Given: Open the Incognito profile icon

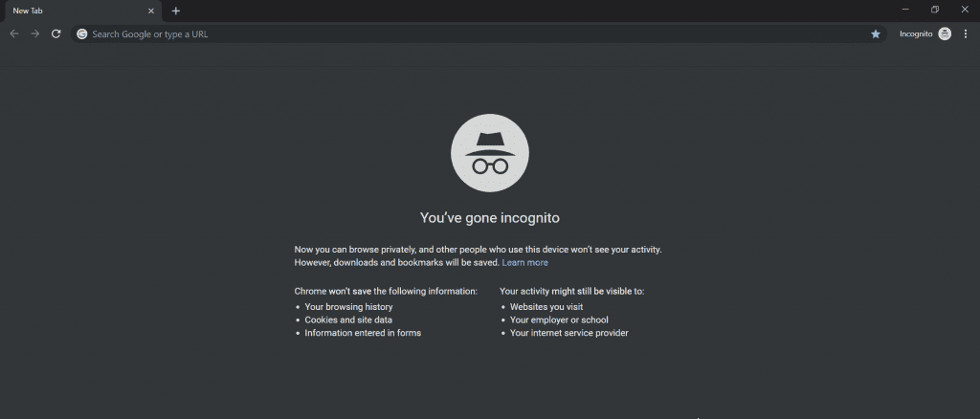Looking at the screenshot, I should click(x=945, y=33).
